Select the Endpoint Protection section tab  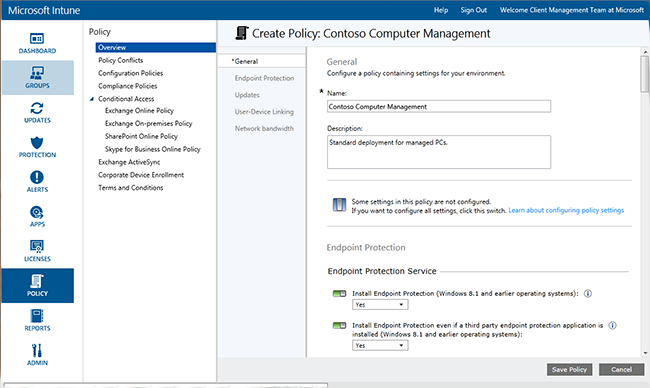tap(264, 78)
